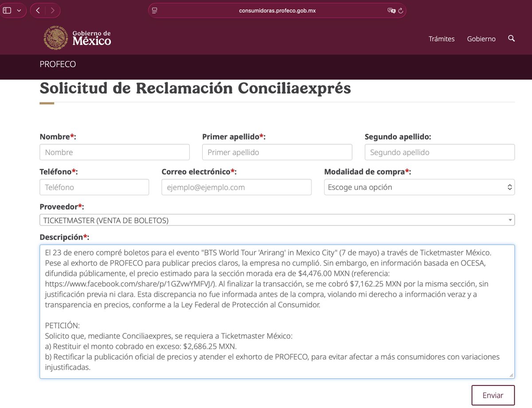Expand the sidebar chevron menu

click(18, 10)
